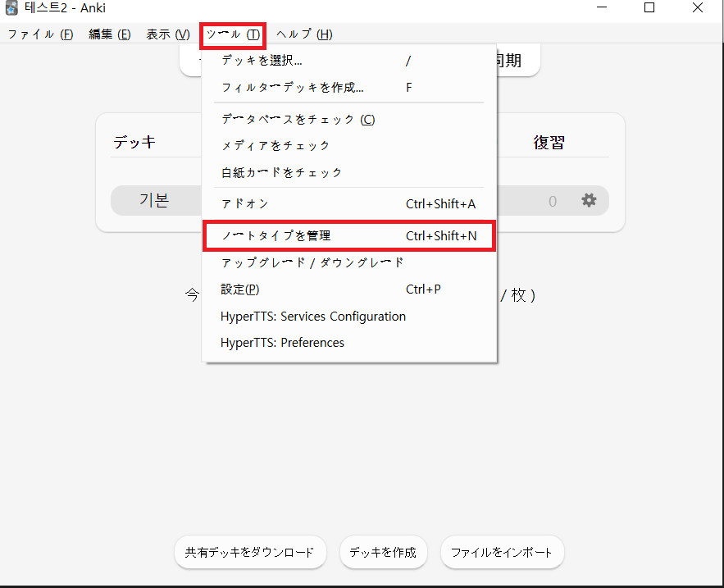
Task: Close the Anki window
Action: pos(698,8)
